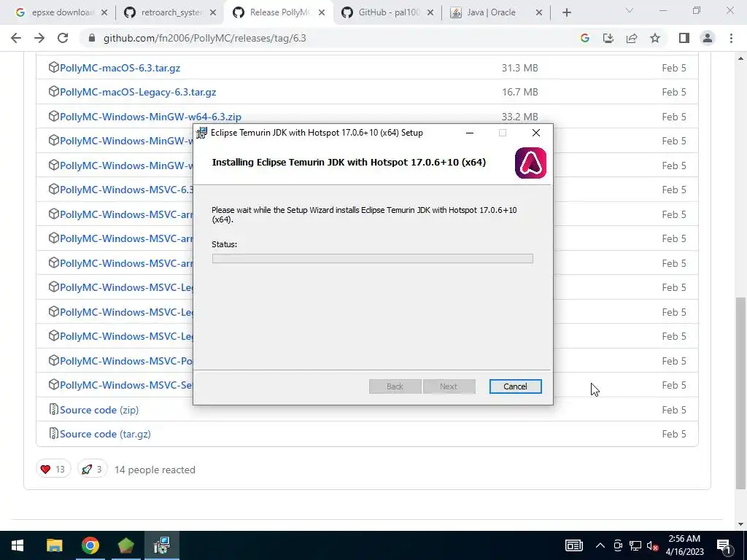Open the Windows Start menu
Viewport: 747px width, 560px height.
click(x=18, y=545)
